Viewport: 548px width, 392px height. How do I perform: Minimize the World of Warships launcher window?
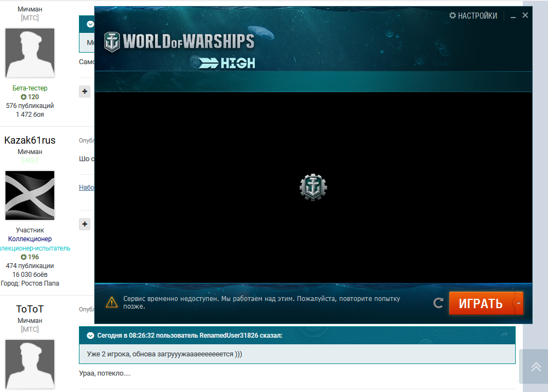(x=513, y=16)
